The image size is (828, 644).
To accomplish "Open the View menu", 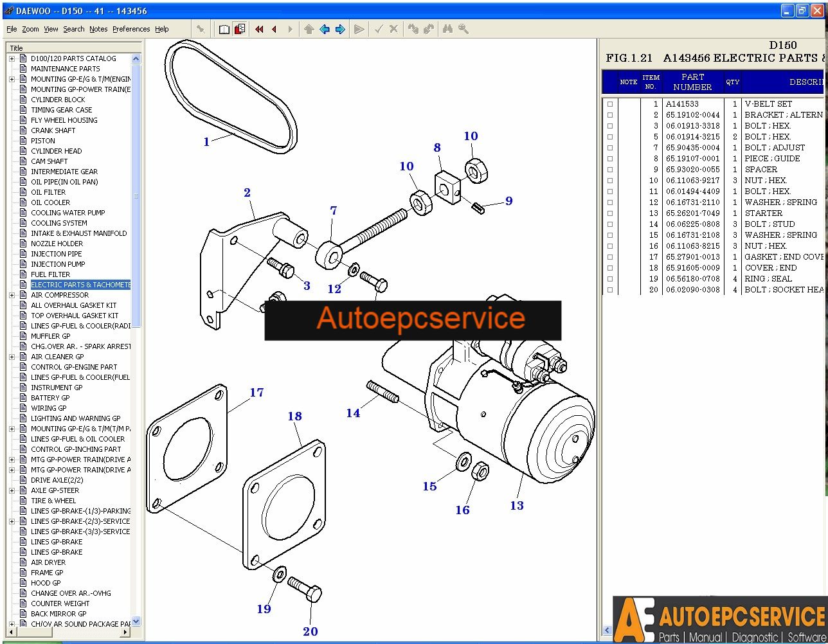I will [x=51, y=29].
